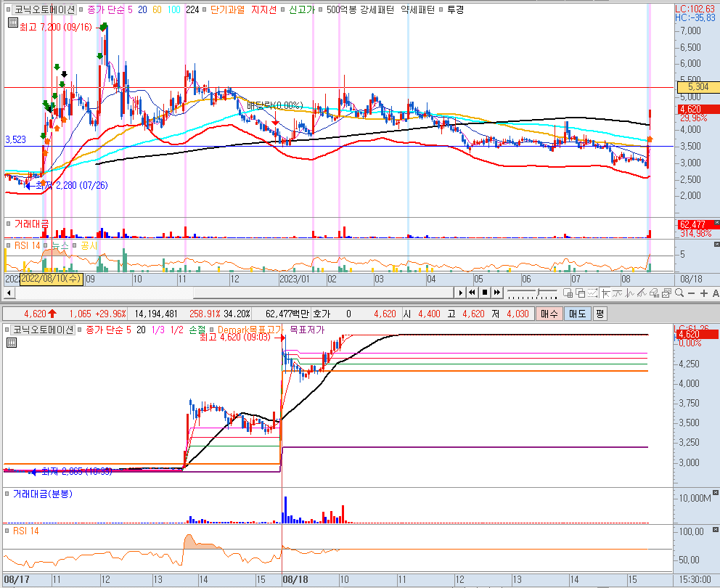
Task: Click the trend line drawing icon
Action: [642, 293]
